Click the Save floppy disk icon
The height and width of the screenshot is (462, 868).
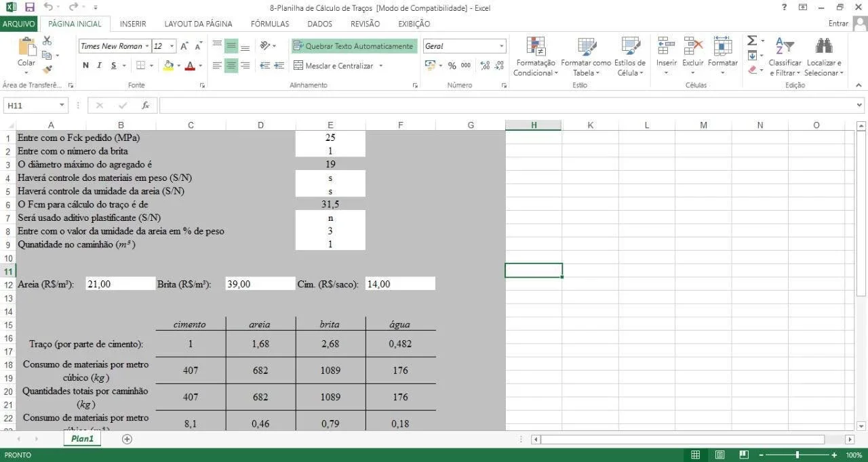[29, 7]
